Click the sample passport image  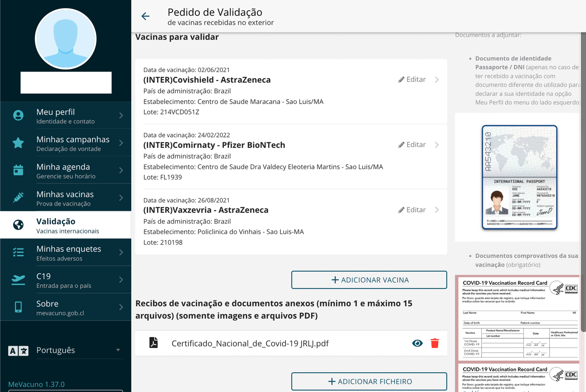point(519,178)
